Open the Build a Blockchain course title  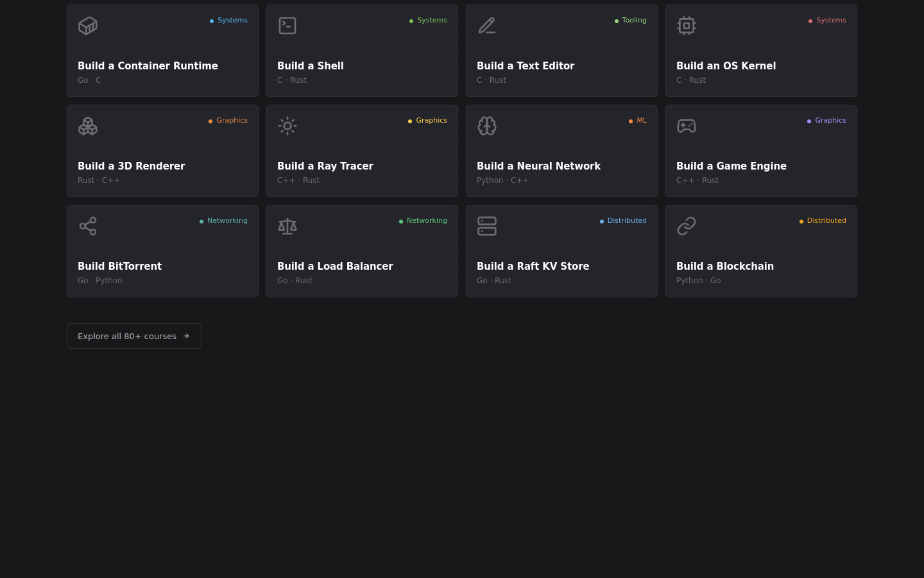(x=725, y=266)
